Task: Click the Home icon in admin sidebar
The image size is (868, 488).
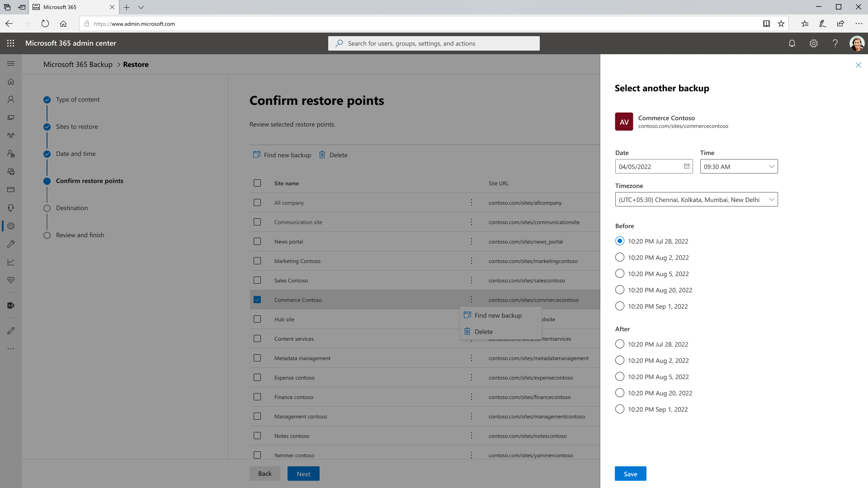Action: pyautogui.click(x=11, y=81)
